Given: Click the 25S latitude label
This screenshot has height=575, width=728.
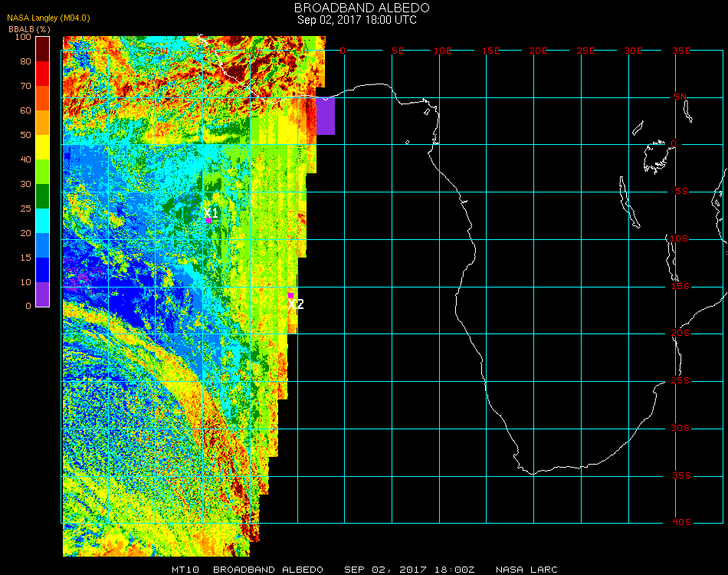Looking at the screenshot, I should pos(681,380).
